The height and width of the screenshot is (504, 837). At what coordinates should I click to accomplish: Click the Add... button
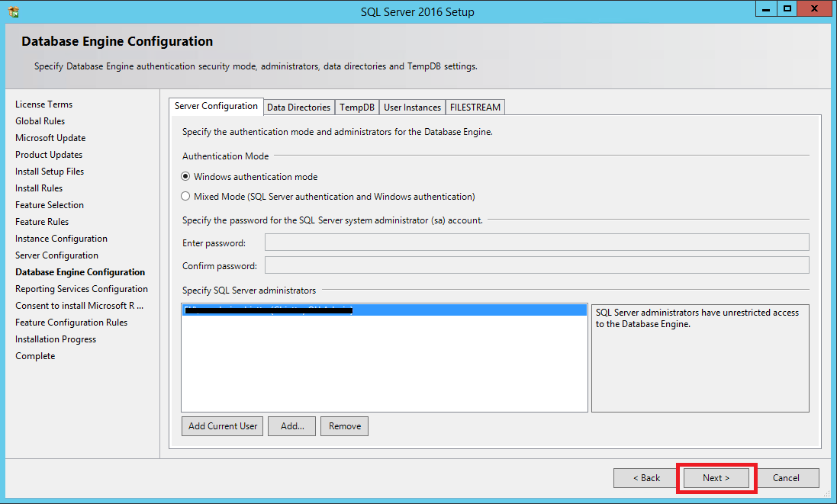[x=292, y=426]
